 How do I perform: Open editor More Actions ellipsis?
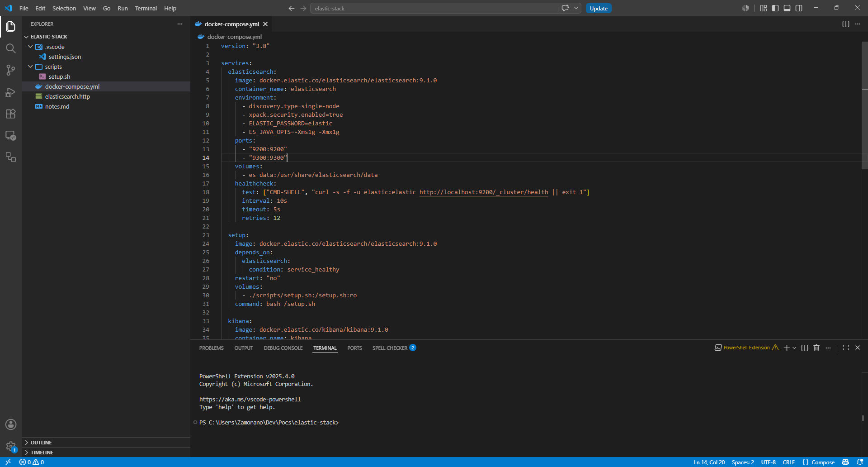click(x=858, y=24)
